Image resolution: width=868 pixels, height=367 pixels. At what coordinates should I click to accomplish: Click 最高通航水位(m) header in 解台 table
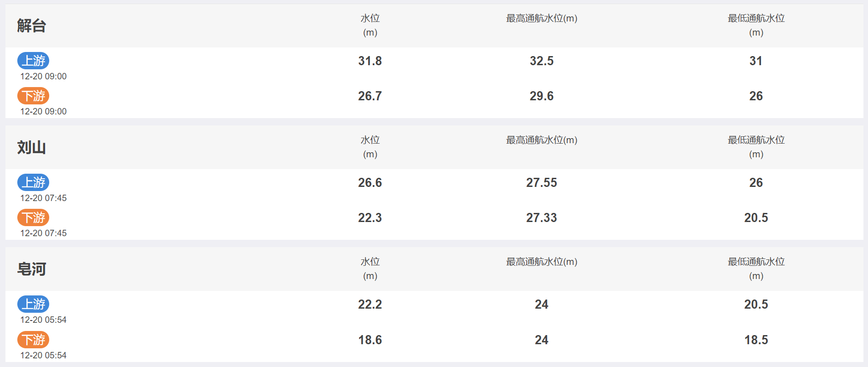542,18
